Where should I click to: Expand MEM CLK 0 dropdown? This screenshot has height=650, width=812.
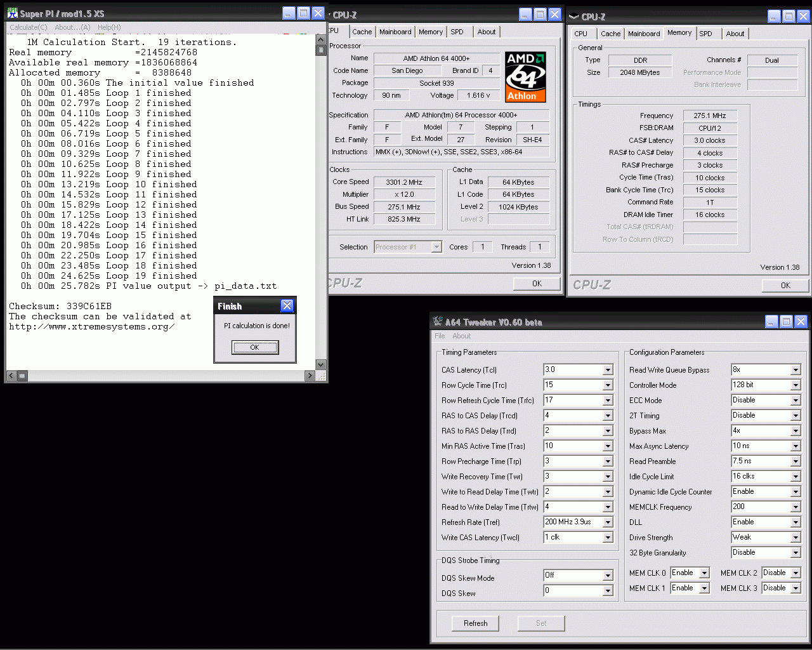click(704, 573)
